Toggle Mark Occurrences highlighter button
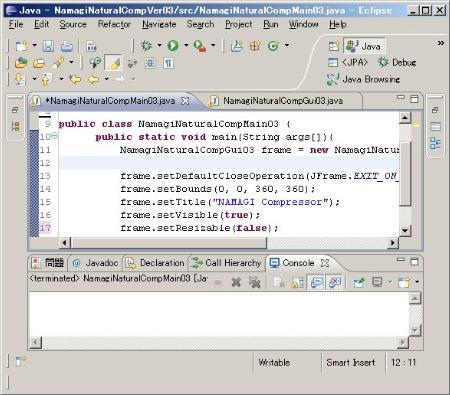Screen dimensions: 450x395 (113, 63)
